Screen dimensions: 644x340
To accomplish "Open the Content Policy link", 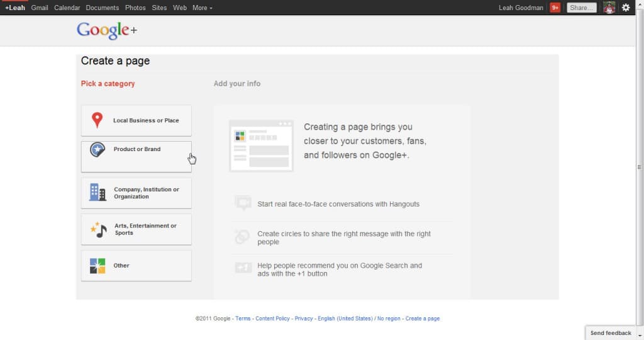I will coord(272,319).
